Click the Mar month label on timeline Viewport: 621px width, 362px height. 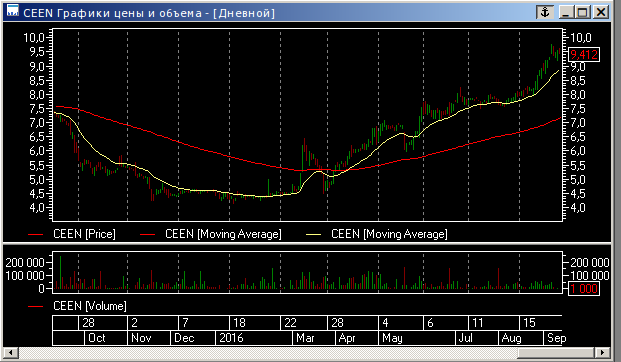305,338
